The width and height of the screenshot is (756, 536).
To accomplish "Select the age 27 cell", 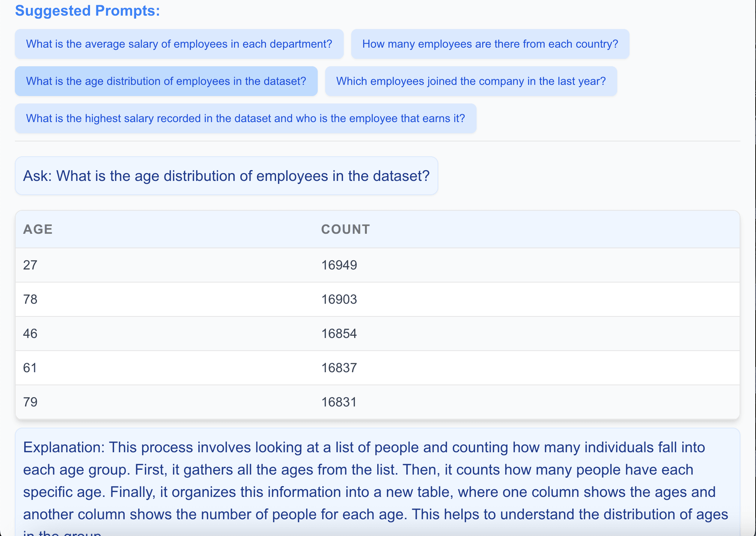I will (x=30, y=265).
